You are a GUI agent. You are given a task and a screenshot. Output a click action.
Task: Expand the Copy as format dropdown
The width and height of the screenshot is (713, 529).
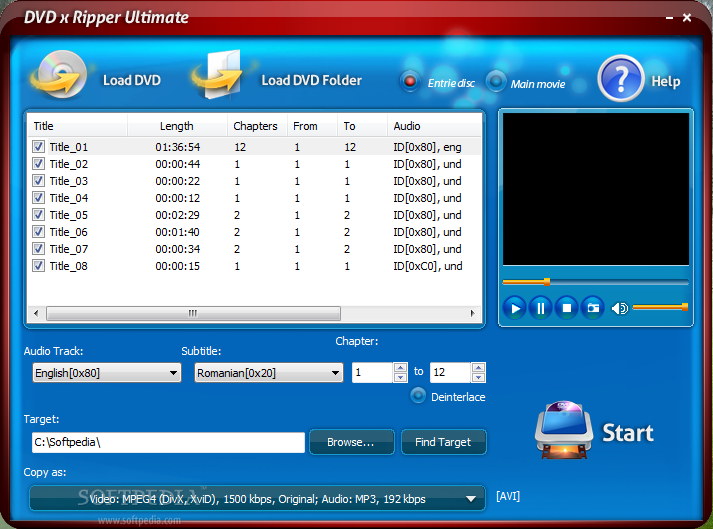click(x=257, y=499)
